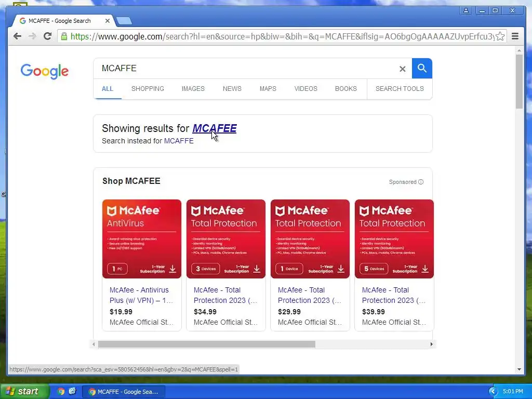Switch to the SHOPPING tab

coord(148,89)
